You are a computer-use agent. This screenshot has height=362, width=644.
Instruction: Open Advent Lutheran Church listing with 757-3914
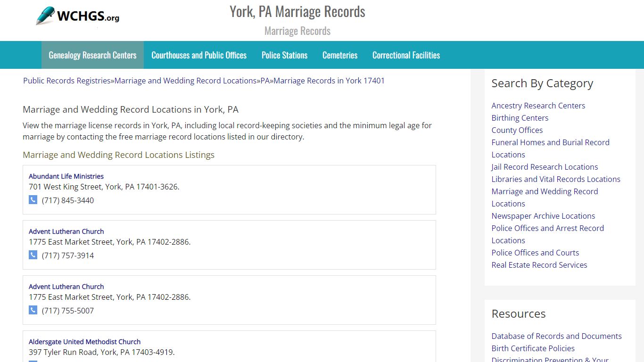point(66,231)
